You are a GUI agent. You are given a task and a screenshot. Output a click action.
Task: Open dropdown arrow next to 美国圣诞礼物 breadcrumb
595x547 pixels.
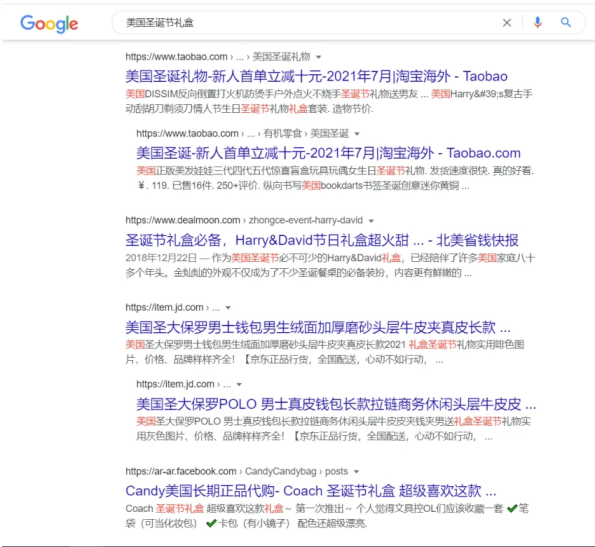pos(319,57)
